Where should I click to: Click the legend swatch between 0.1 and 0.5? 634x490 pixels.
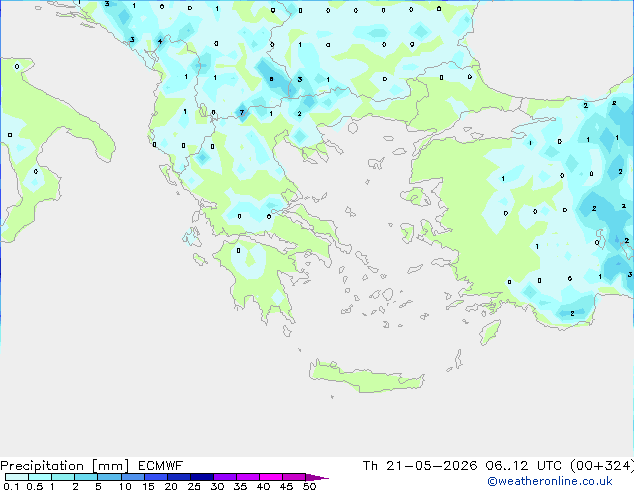coord(17,477)
